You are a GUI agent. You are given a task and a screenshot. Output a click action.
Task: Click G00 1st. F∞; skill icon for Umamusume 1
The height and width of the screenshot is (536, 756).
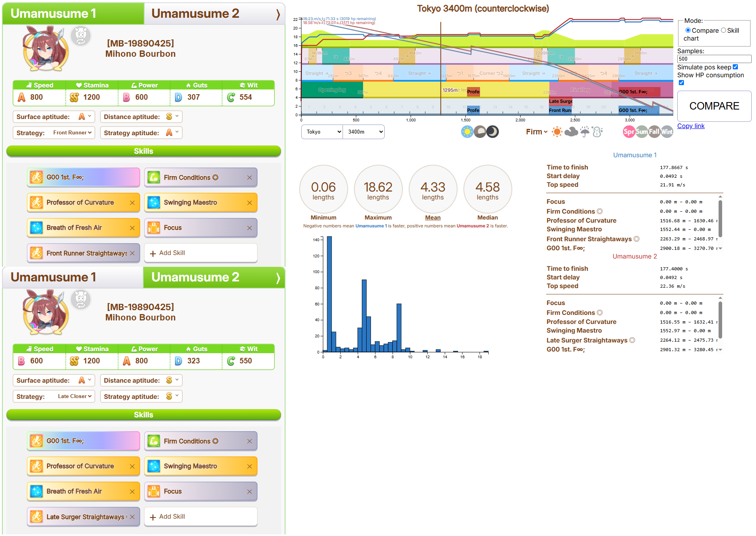[x=37, y=177]
